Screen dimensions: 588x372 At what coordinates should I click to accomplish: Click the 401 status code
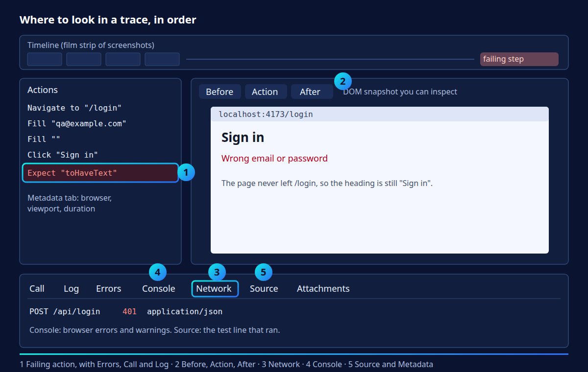click(x=129, y=311)
